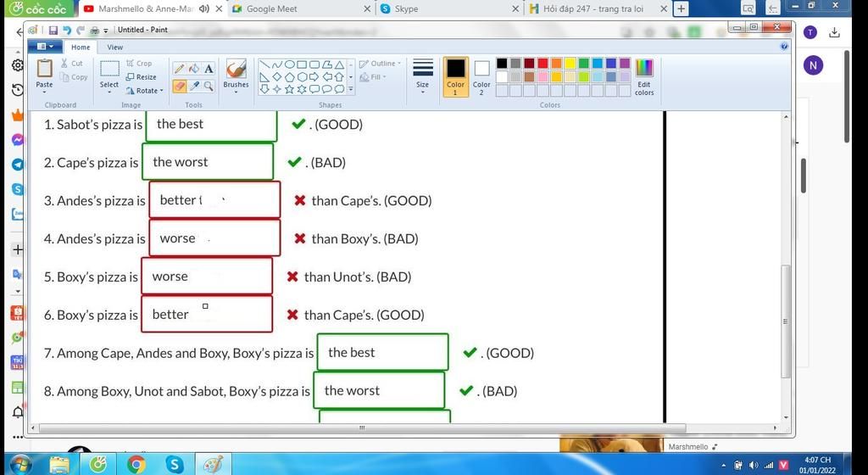This screenshot has width=868, height=475.
Task: Select the Magnifier tool
Action: 209,86
